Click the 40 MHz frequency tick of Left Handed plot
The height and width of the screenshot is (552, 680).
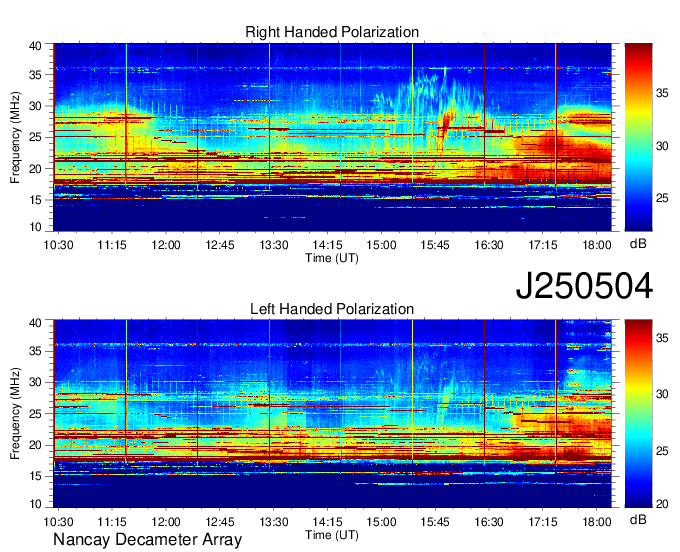(35, 323)
